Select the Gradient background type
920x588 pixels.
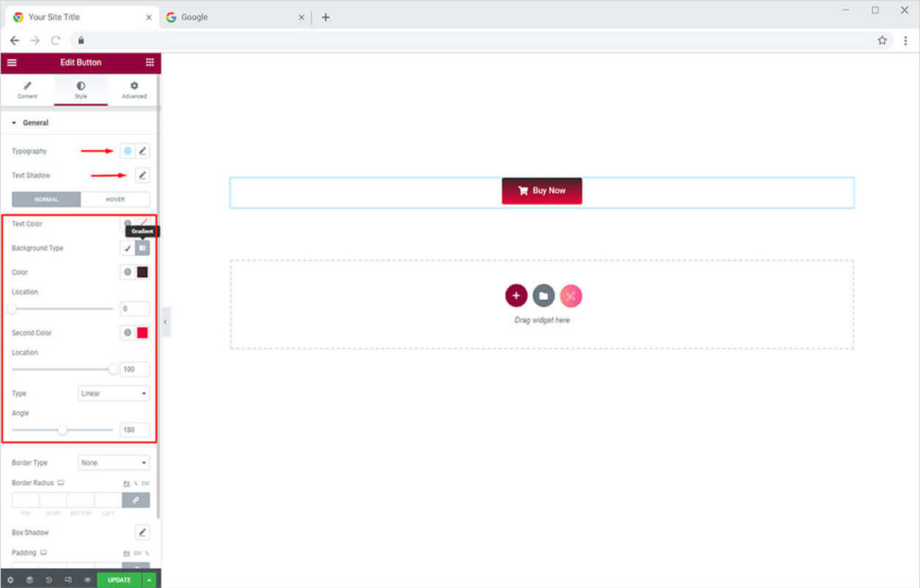[x=142, y=248]
